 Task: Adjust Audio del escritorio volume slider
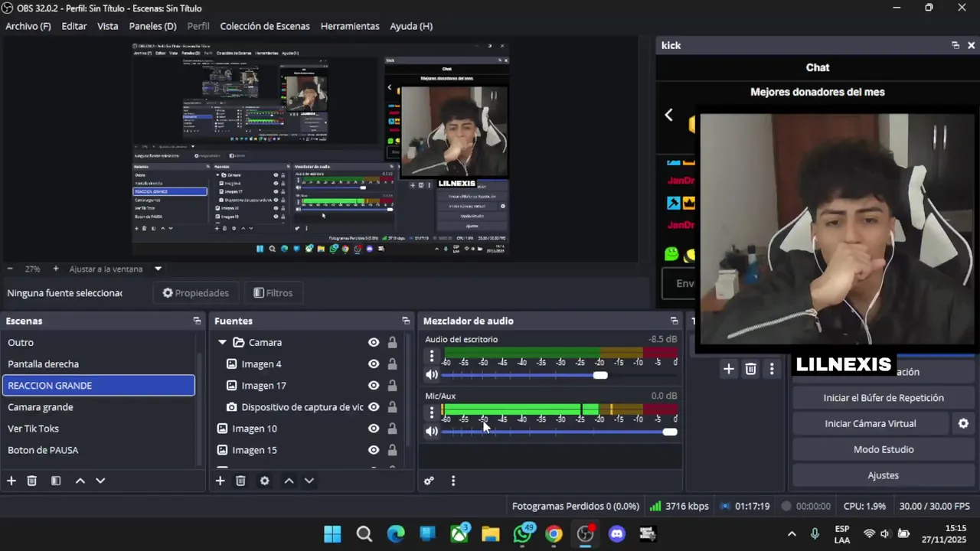coord(560,375)
